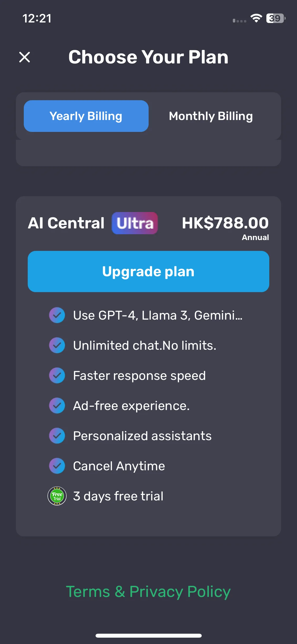Screen dimensions: 297x644
Task: Tap checkmark beside Faster response speed
Action: 57,375
